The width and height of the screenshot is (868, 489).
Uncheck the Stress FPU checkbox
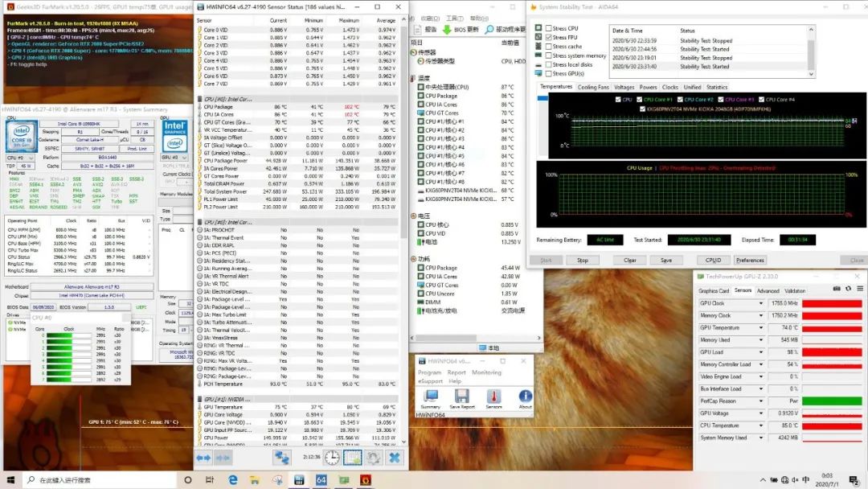click(x=549, y=37)
